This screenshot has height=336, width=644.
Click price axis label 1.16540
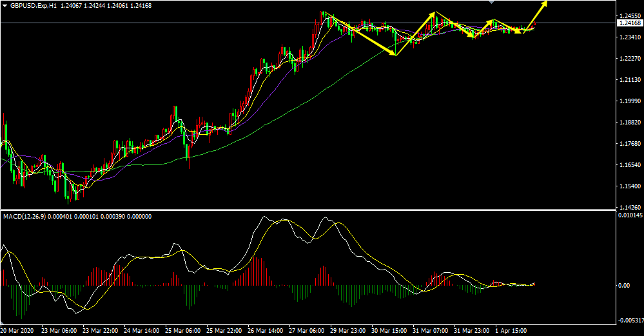[630, 165]
